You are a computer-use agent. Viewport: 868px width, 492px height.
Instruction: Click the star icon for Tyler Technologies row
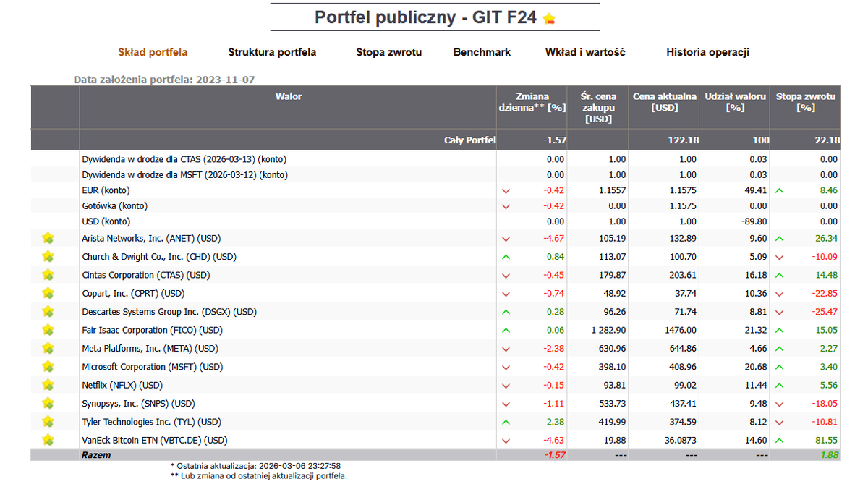pos(48,421)
